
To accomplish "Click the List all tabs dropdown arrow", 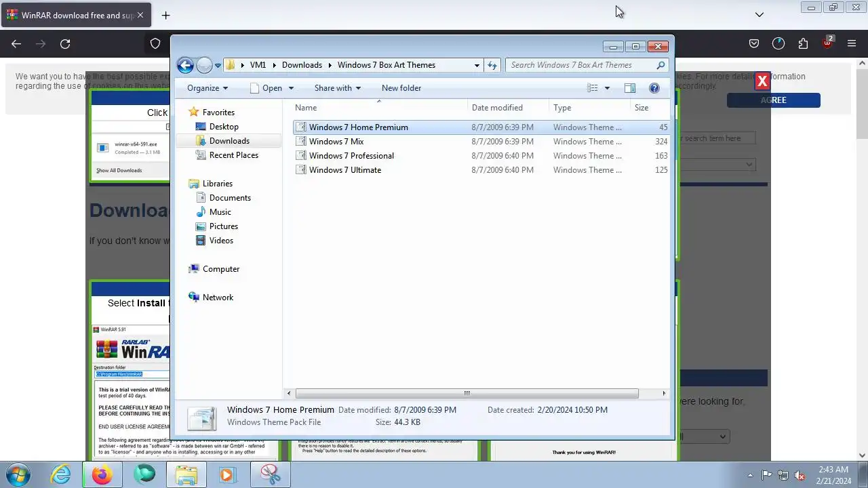I will click(759, 15).
